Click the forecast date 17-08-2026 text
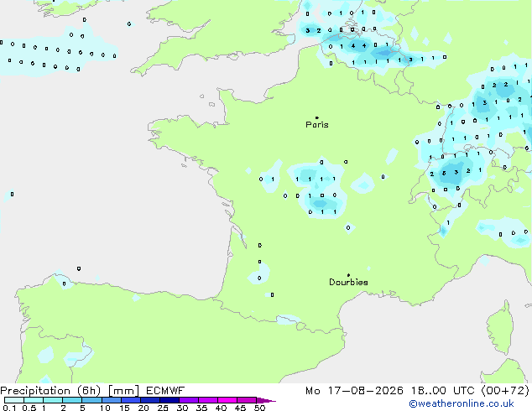 [365, 391]
